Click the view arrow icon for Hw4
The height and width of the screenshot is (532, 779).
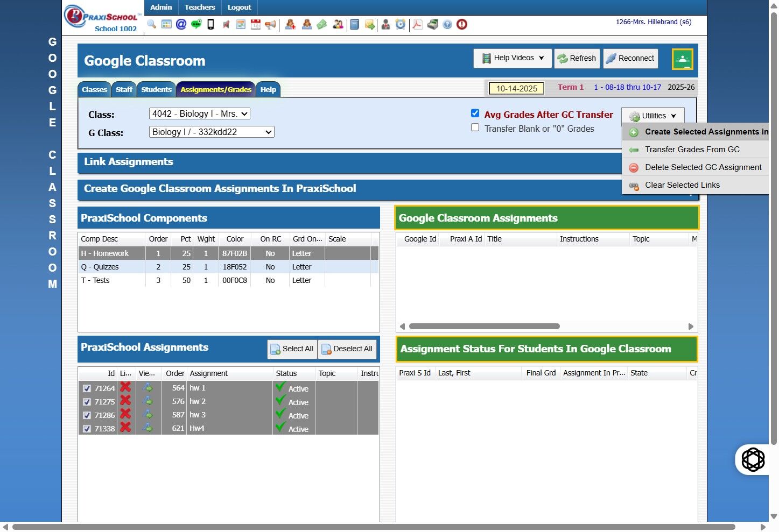pyautogui.click(x=148, y=428)
